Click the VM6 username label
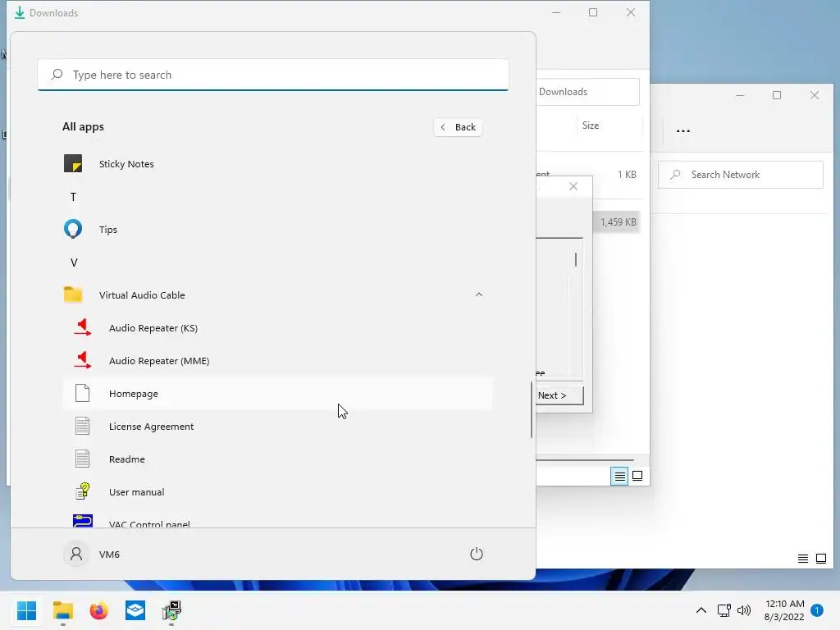The width and height of the screenshot is (840, 630). [x=109, y=555]
